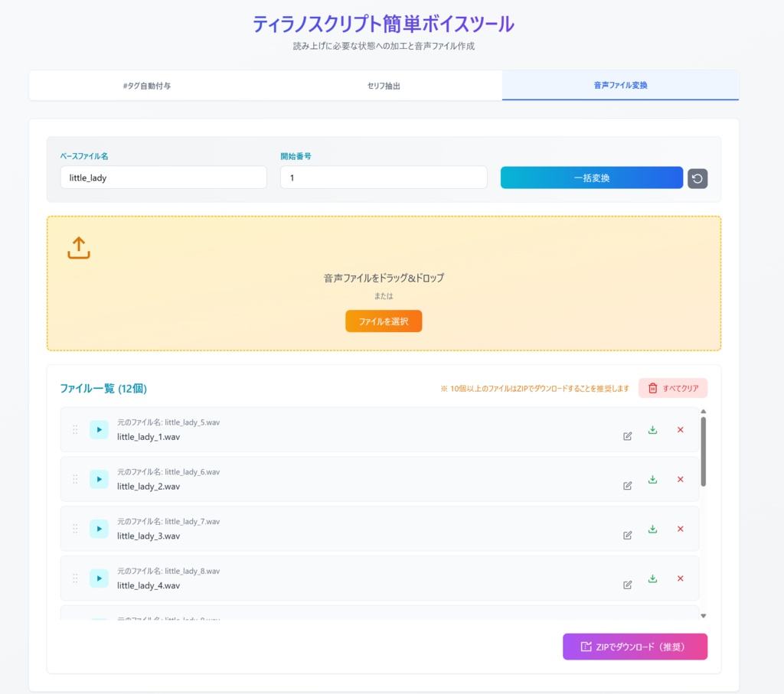Open the セリフ抽出 tab

pyautogui.click(x=384, y=86)
